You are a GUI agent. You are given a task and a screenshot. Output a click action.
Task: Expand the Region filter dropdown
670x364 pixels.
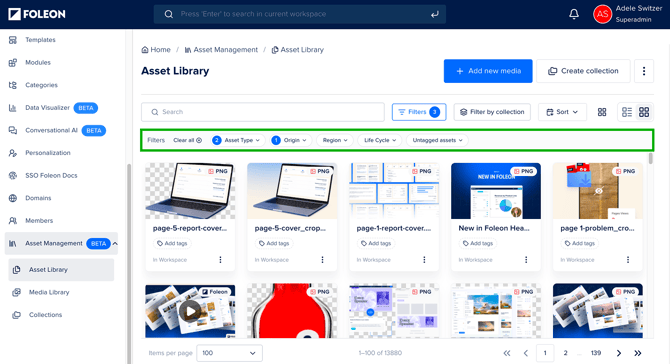[335, 140]
